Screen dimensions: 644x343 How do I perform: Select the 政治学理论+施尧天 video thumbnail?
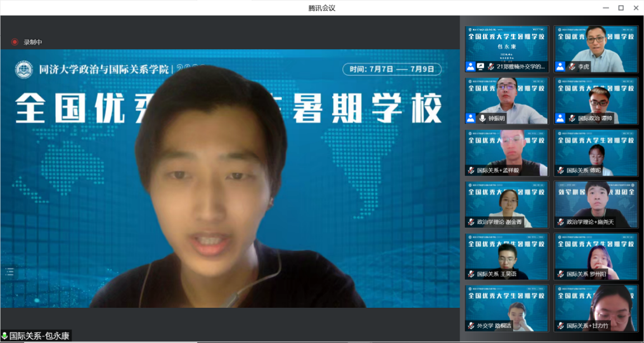pyautogui.click(x=596, y=204)
